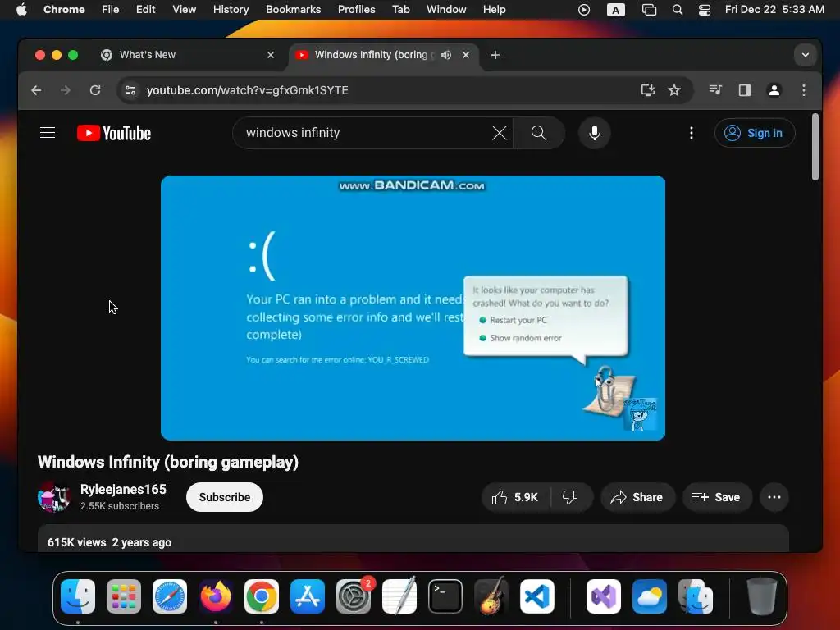Open App Store from the Dock
840x630 pixels.
click(x=308, y=596)
